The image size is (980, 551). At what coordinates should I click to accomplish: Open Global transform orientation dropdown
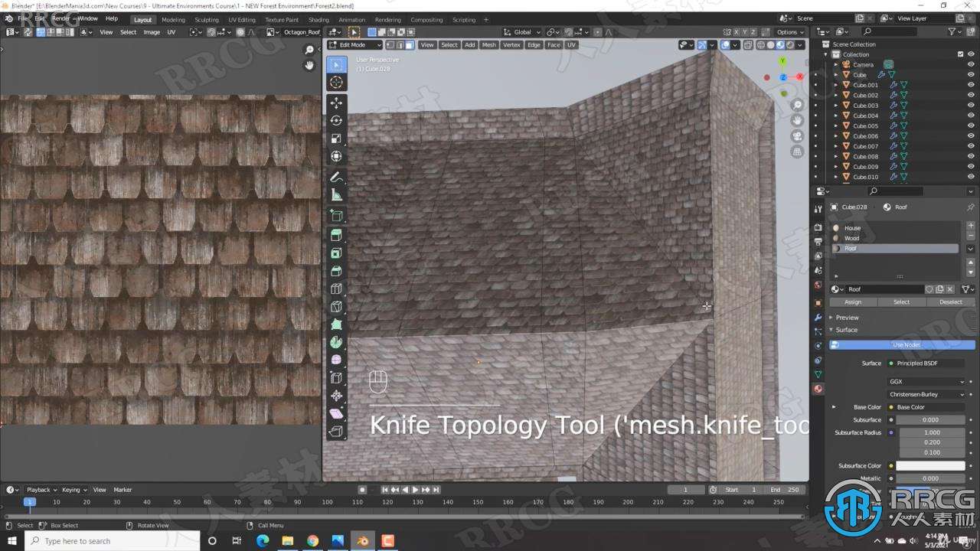tap(522, 32)
